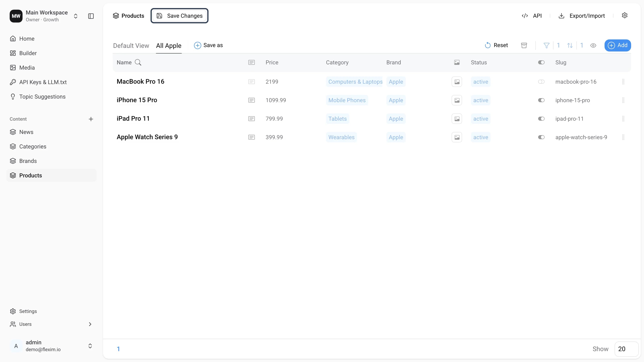
Task: Expand the Main Workspace switcher
Action: click(x=75, y=16)
